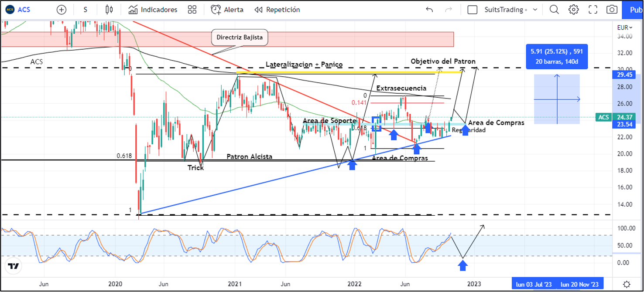644x292 pixels.
Task: Open the EUR currency dropdown
Action: [625, 27]
